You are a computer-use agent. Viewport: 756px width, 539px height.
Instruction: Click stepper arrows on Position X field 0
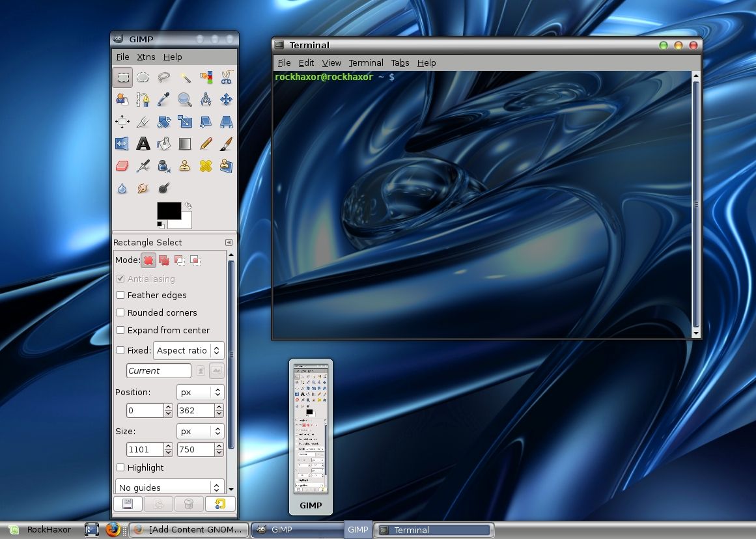168,410
